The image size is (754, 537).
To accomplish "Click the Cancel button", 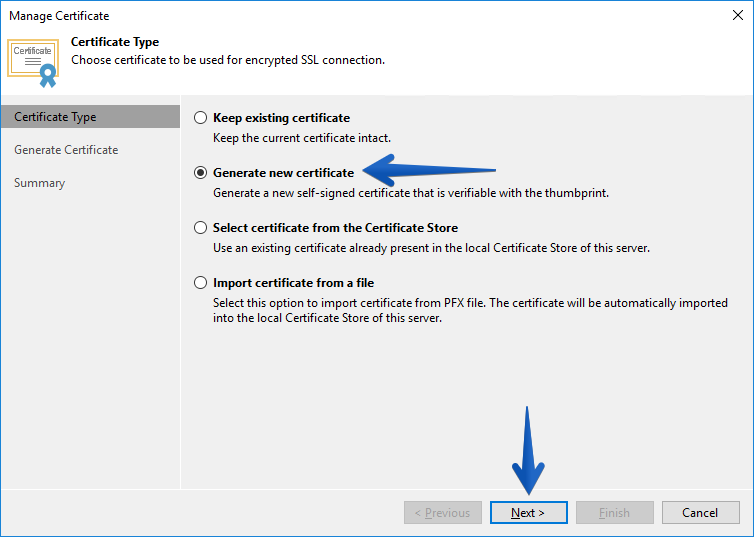I will click(x=700, y=512).
